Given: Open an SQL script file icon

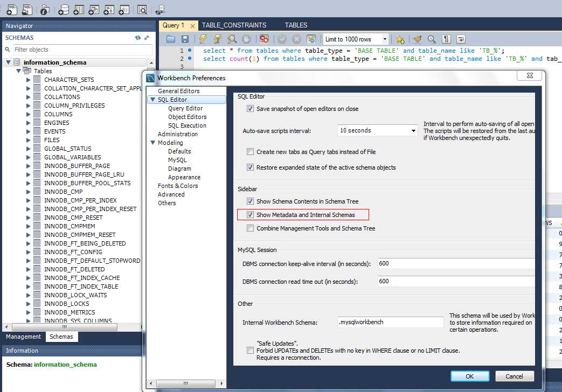Looking at the screenshot, I should click(x=27, y=9).
